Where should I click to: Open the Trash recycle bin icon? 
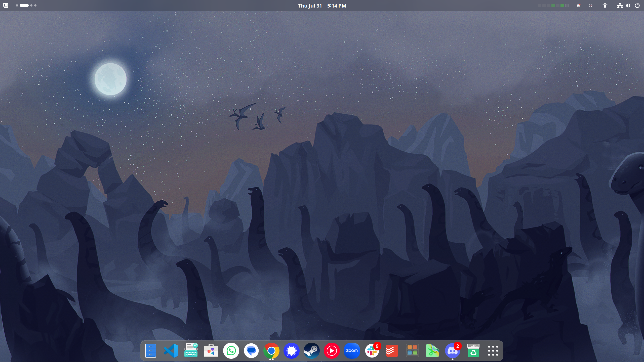473,350
